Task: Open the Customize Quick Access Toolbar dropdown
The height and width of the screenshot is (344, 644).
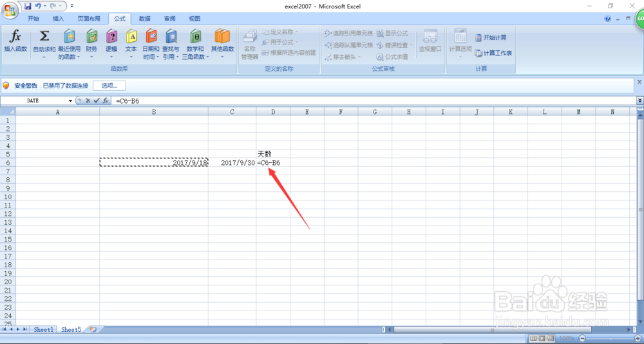Action: tap(72, 6)
